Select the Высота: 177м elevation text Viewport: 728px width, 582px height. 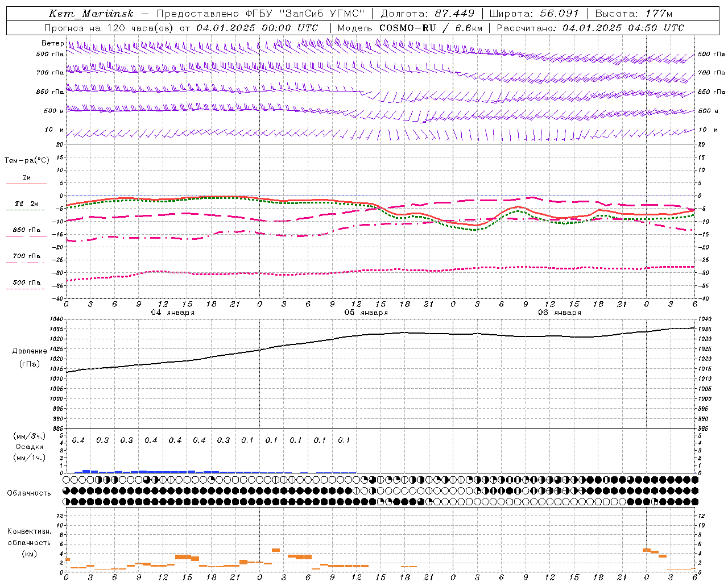[633, 14]
